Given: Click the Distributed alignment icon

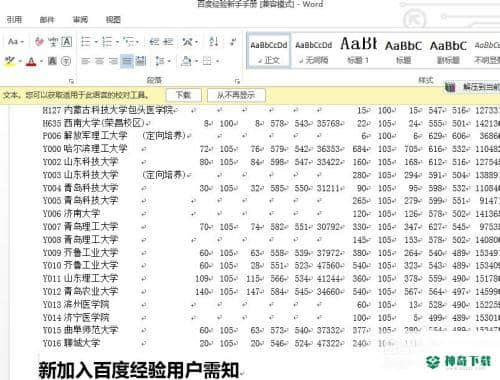Looking at the screenshot, I should click(x=140, y=61).
